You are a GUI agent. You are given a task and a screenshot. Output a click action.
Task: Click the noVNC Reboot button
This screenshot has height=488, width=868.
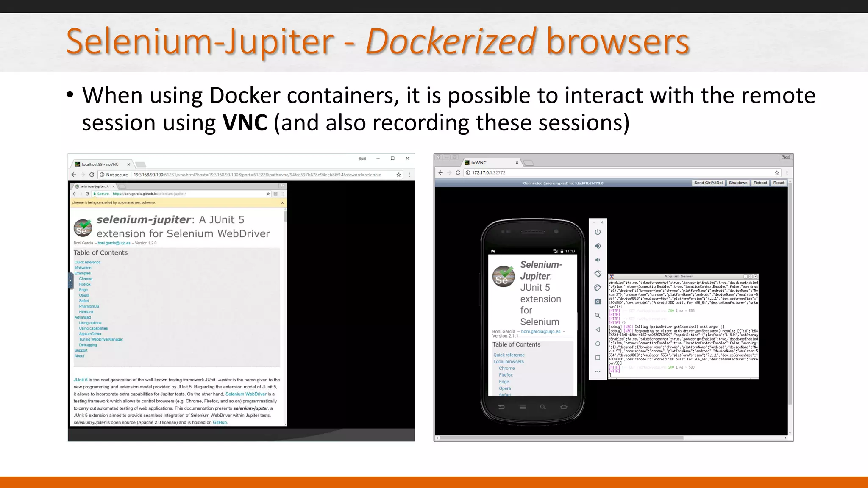[x=760, y=183]
